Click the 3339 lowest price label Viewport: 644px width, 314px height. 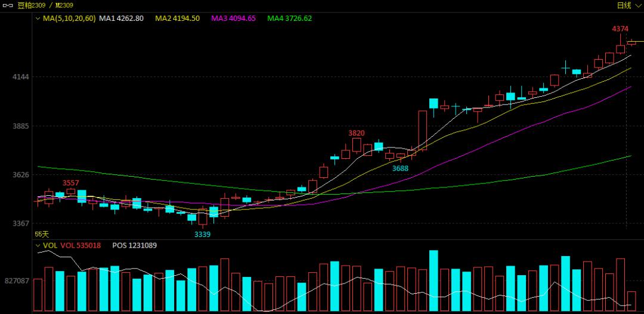[x=202, y=234]
